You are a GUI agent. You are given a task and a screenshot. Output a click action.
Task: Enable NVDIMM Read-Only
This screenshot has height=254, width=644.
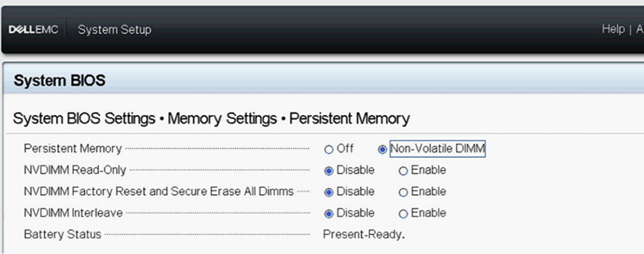coord(403,171)
